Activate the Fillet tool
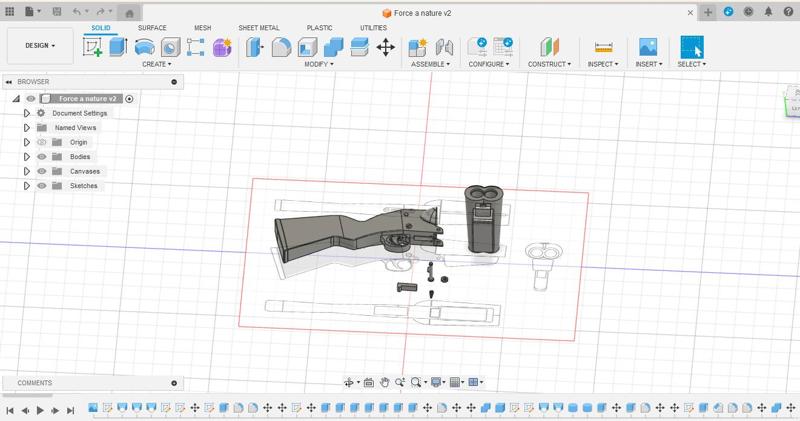Viewport: 800px width, 421px height. coord(281,47)
